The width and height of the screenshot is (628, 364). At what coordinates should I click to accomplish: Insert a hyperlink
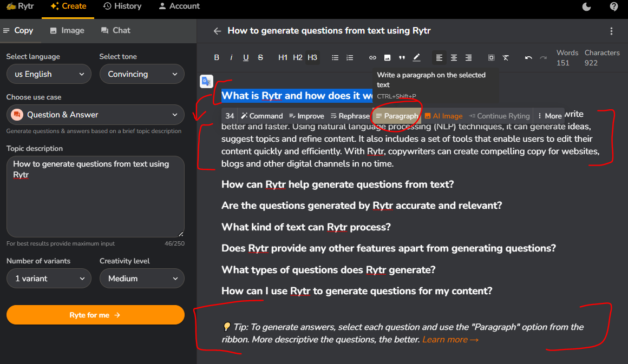click(x=372, y=57)
